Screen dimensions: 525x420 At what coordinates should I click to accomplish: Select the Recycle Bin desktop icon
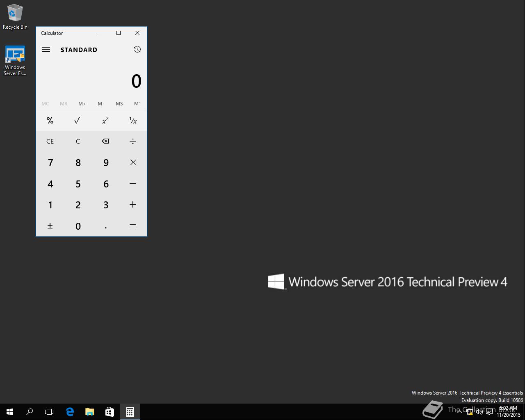point(15,17)
